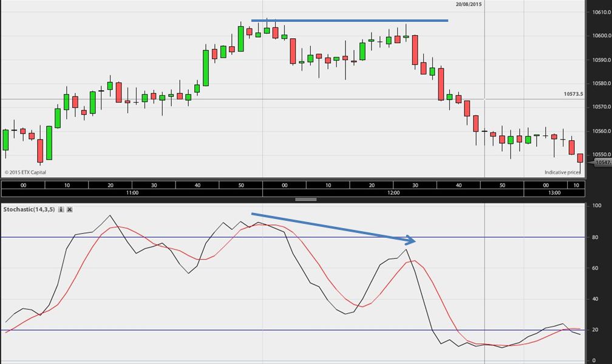Select the 13:00 hour on the time axis
The width and height of the screenshot is (612, 364).
pyautogui.click(x=554, y=193)
